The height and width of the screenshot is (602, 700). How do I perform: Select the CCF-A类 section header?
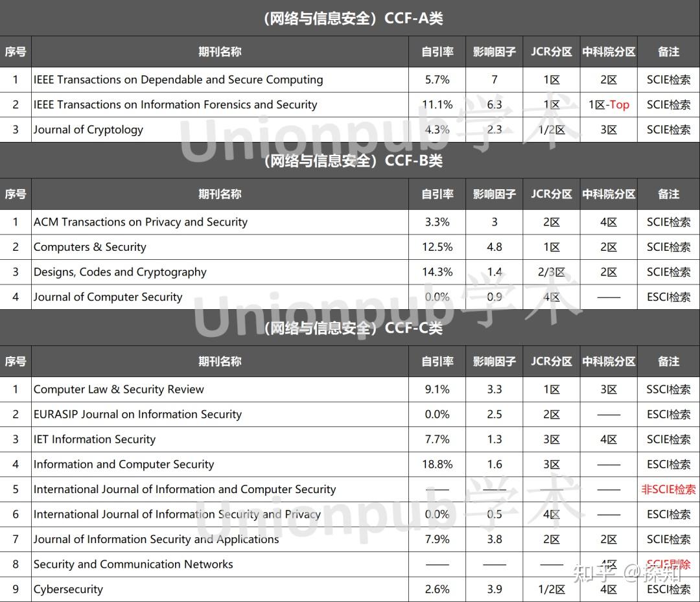coord(350,18)
